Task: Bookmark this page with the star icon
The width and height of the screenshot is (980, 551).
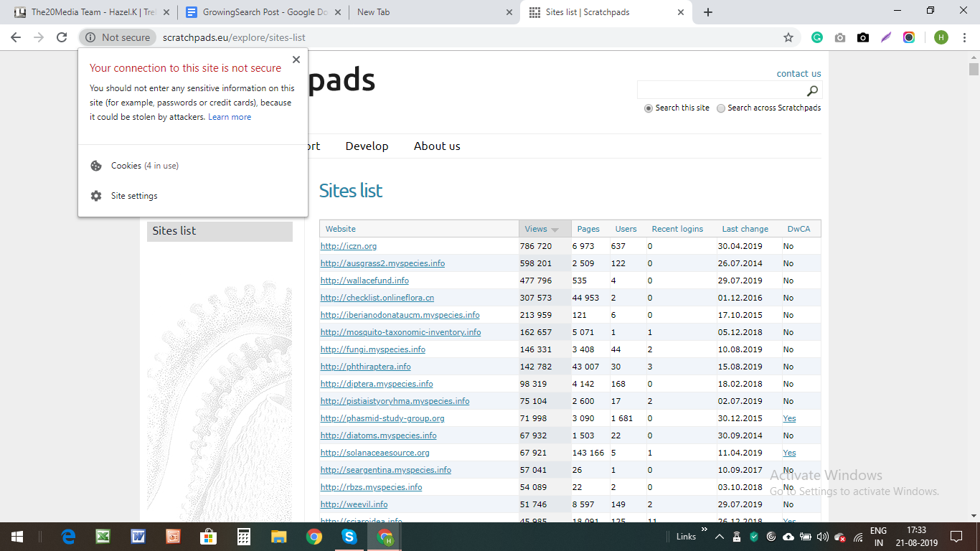Action: [788, 37]
